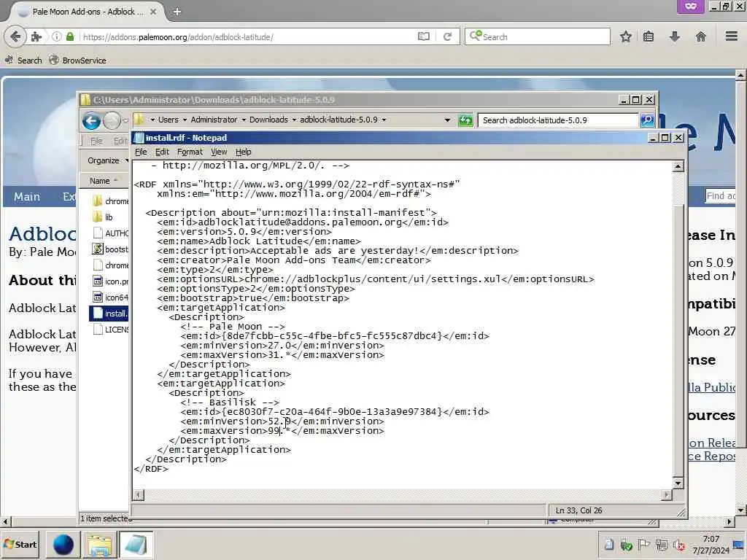Open the Downloads arrow icon

click(x=675, y=36)
